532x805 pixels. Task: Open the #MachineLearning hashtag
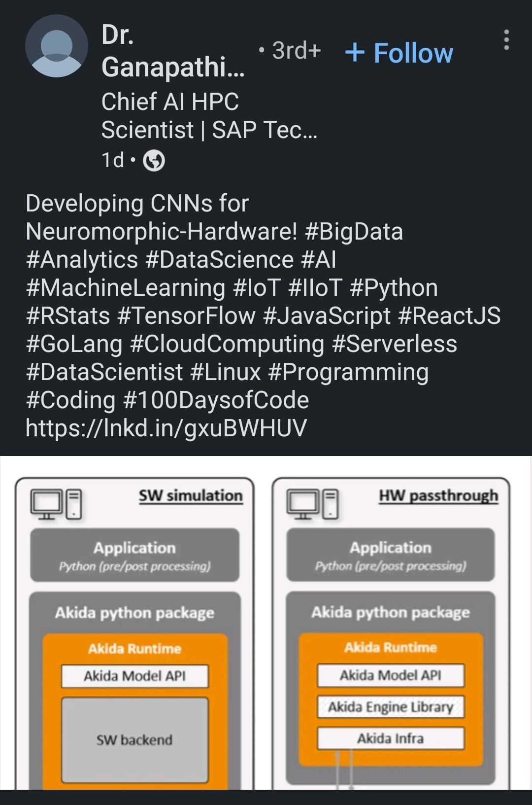126,287
